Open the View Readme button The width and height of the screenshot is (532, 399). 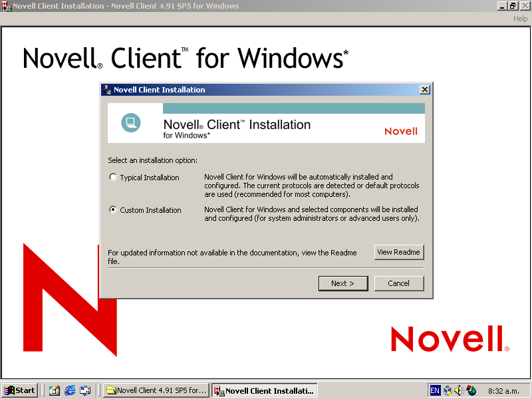[399, 252]
